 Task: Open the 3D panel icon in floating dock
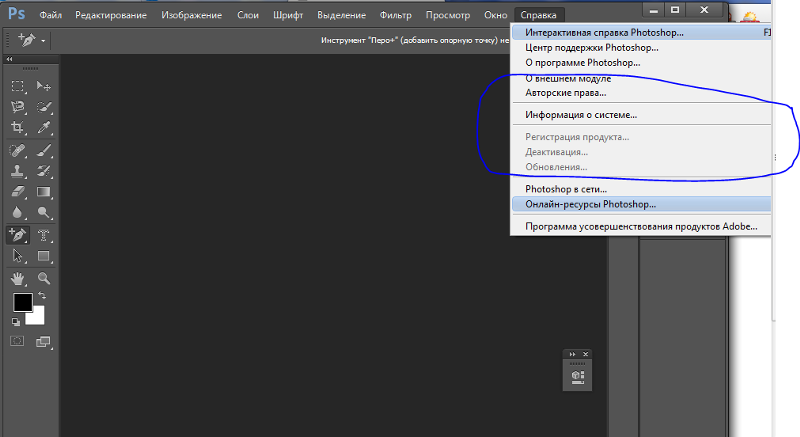coord(578,377)
